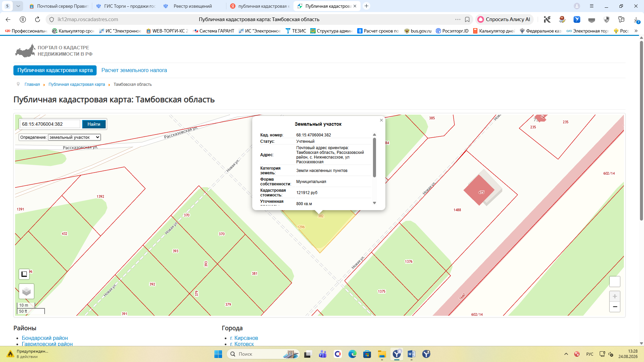Zoom in the map with plus button
The width and height of the screenshot is (644, 362).
click(615, 296)
